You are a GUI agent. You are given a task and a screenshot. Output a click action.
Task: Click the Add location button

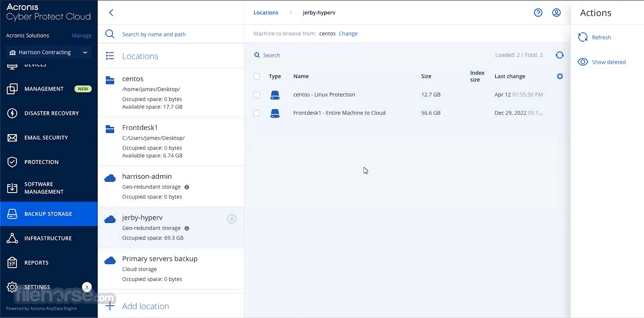pyautogui.click(x=171, y=306)
